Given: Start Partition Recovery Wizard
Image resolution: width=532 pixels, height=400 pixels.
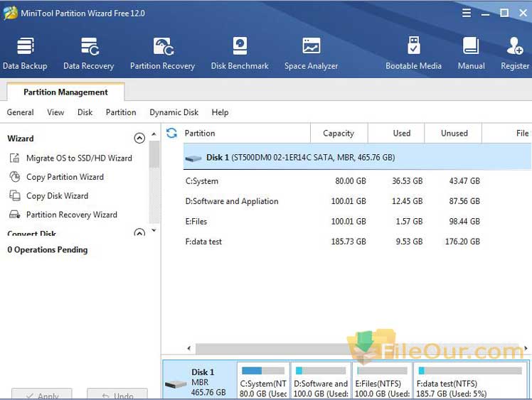Looking at the screenshot, I should pos(72,215).
